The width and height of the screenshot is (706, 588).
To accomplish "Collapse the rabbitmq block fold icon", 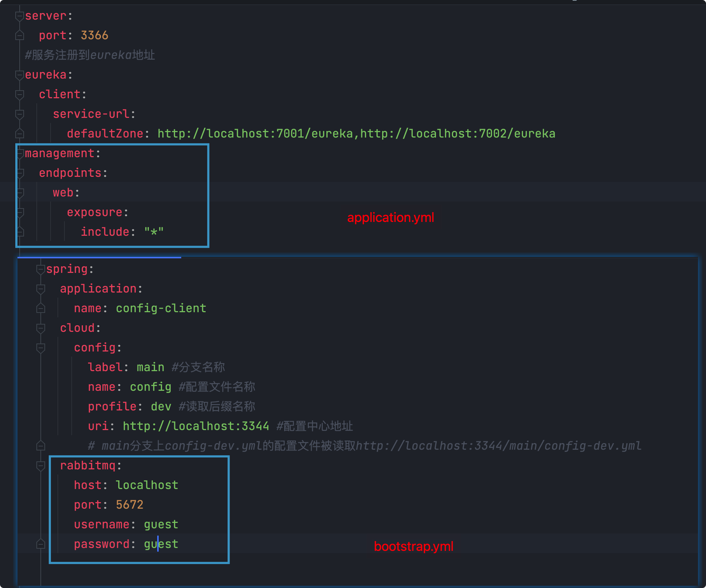I will [41, 466].
